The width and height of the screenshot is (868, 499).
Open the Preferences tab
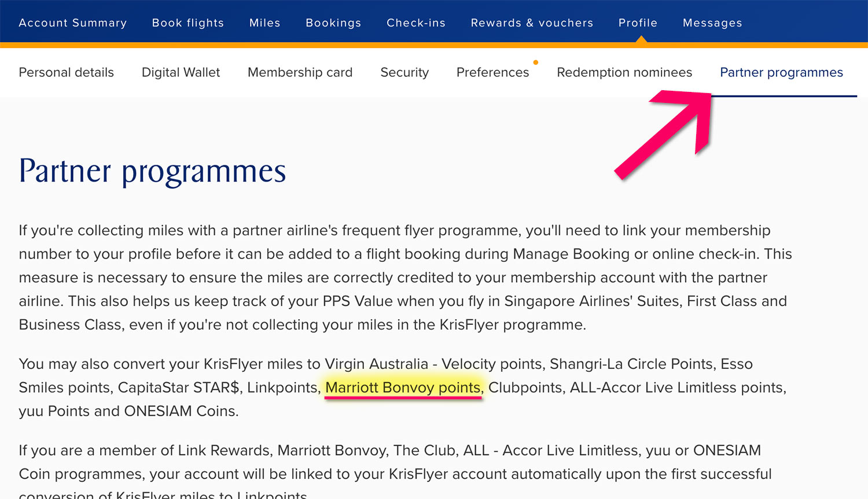click(x=492, y=72)
